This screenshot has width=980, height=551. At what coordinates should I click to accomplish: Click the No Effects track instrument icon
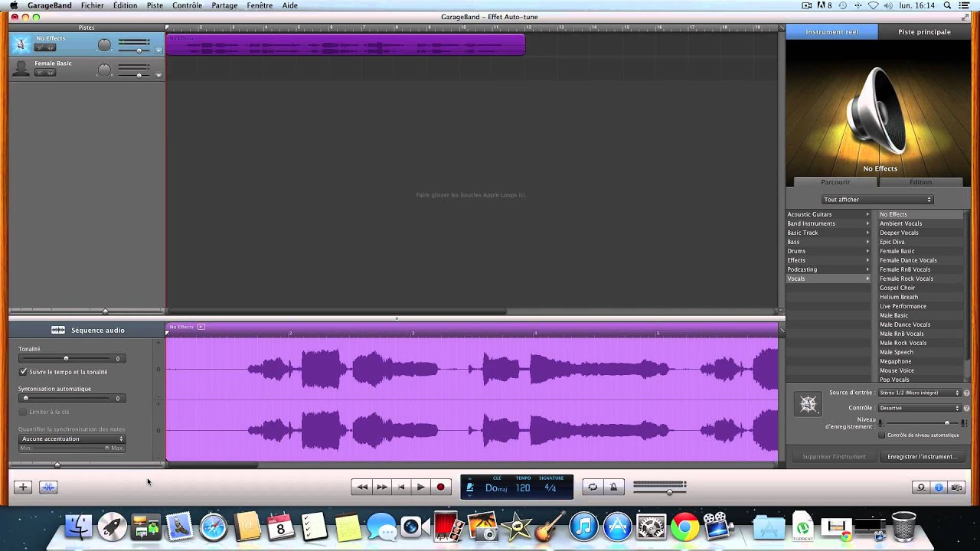tap(21, 44)
